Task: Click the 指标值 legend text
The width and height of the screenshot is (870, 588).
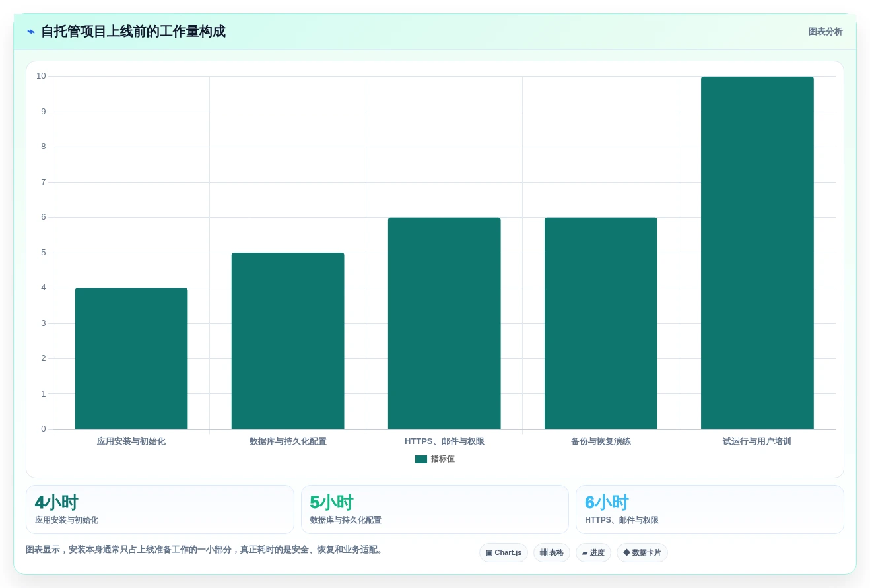Action: [x=442, y=459]
